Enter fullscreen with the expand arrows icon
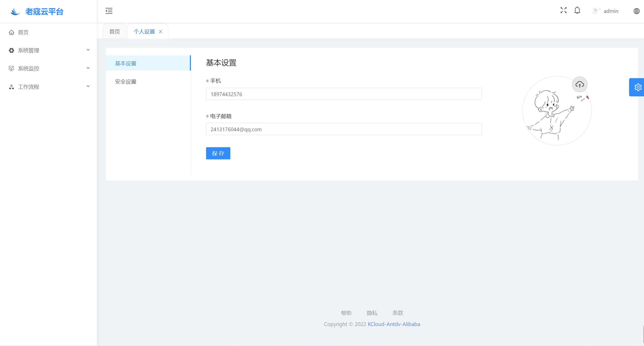The width and height of the screenshot is (644, 346). tap(563, 10)
